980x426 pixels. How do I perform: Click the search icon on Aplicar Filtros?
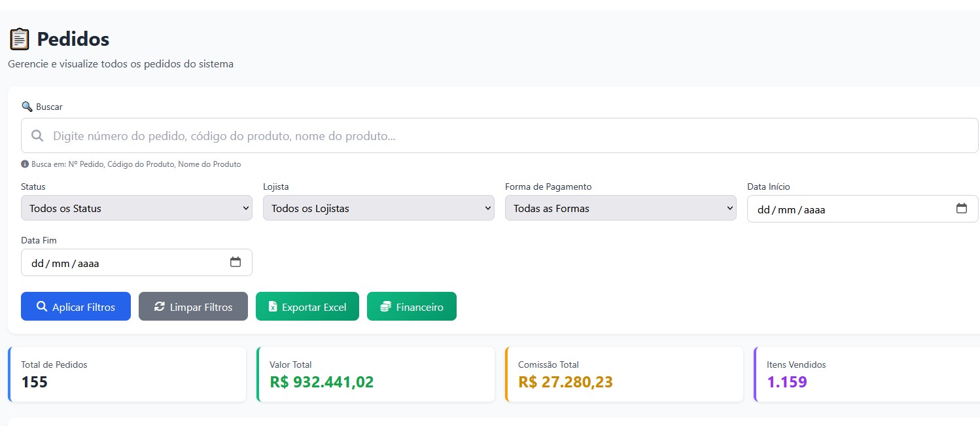click(x=42, y=306)
